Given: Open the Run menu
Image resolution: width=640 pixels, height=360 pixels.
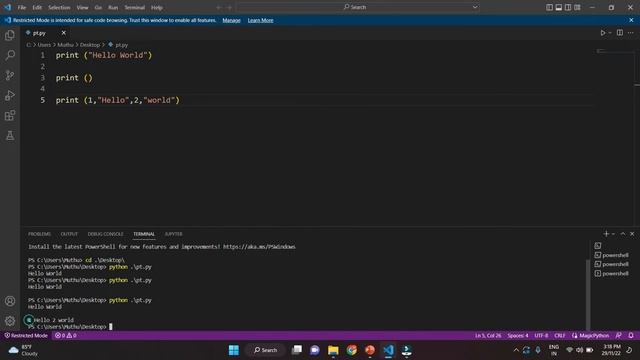Looking at the screenshot, I should [x=113, y=7].
